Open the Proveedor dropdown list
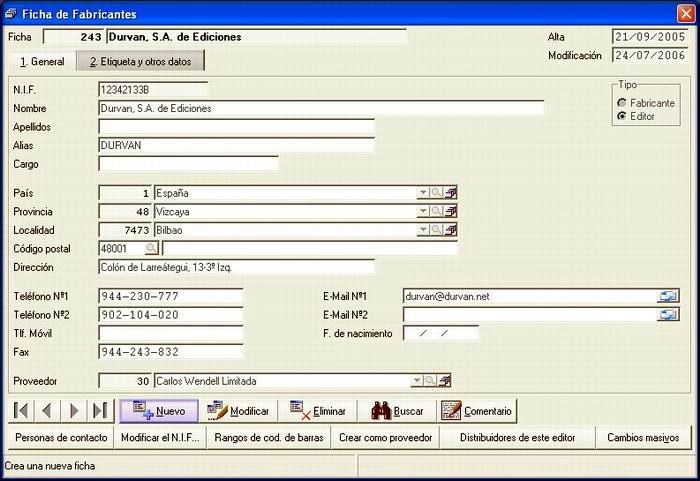700x481 pixels. tap(417, 381)
